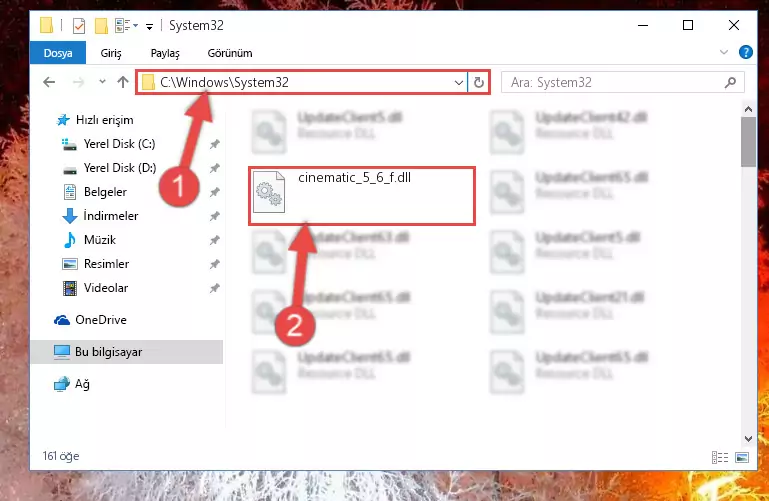
Task: Click the scroll up arrow of file list
Action: (x=748, y=109)
